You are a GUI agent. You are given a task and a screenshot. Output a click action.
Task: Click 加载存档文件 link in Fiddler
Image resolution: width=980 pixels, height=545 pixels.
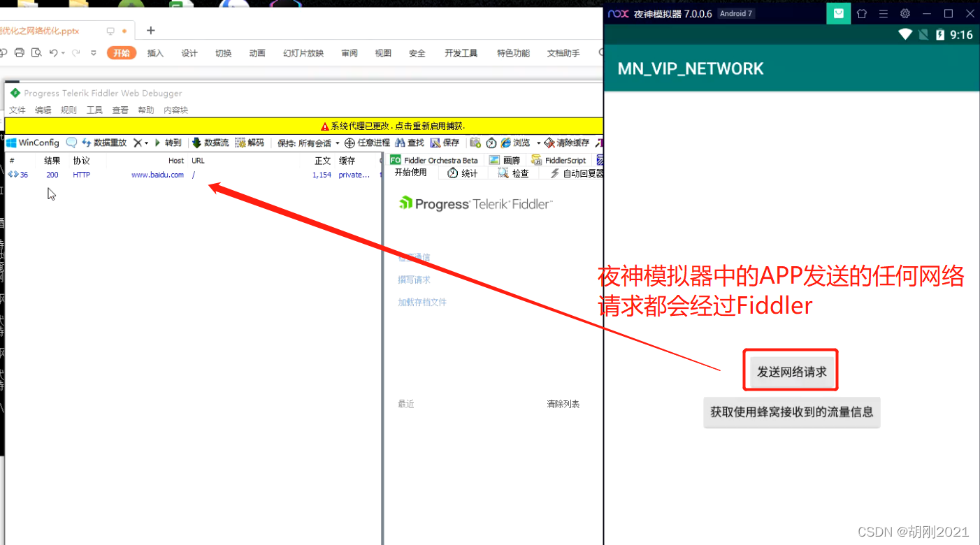click(x=422, y=302)
